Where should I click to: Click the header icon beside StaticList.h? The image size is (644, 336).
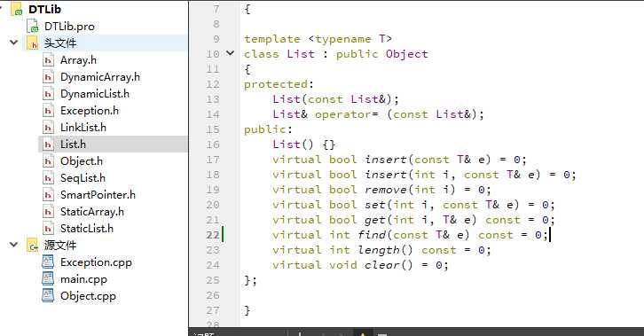tap(48, 229)
